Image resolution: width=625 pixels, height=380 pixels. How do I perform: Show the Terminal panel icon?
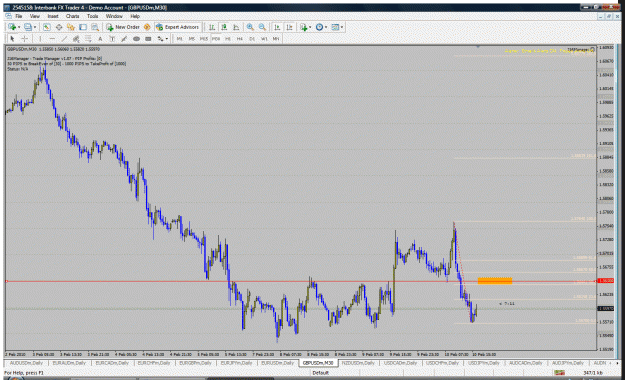tap(83, 27)
